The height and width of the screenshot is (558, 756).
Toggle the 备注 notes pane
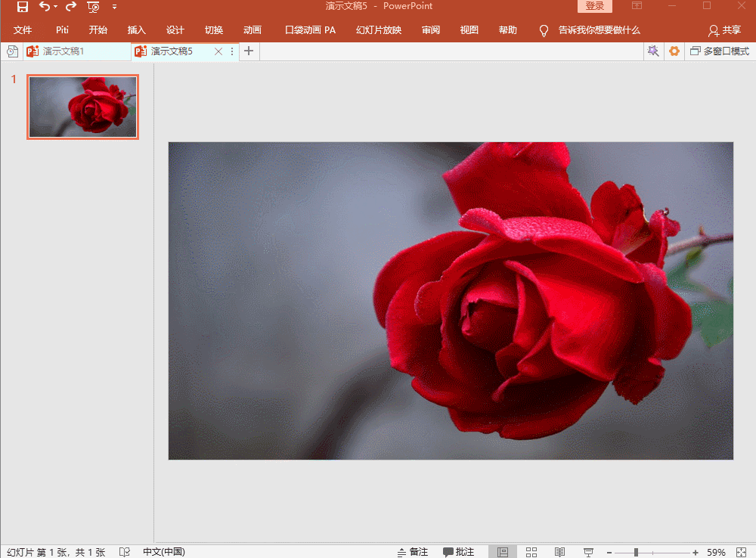[x=413, y=552]
